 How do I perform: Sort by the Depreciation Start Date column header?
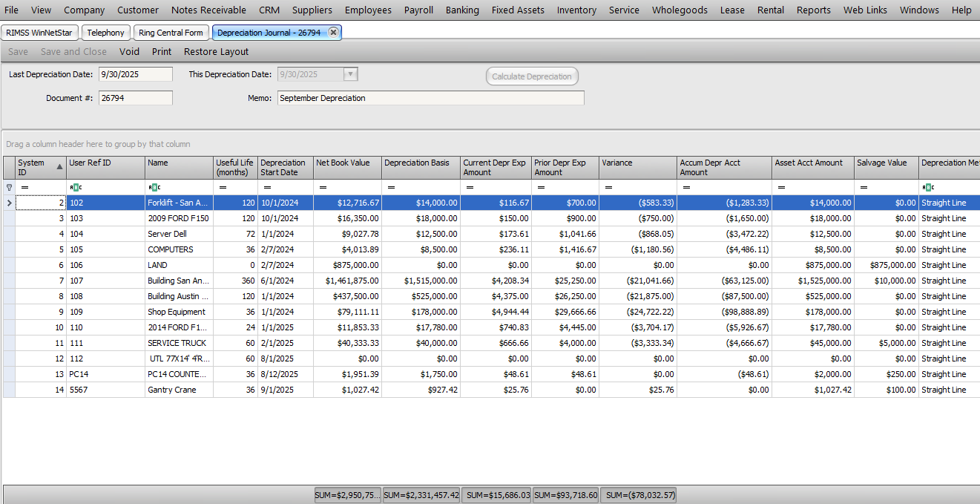pos(283,167)
